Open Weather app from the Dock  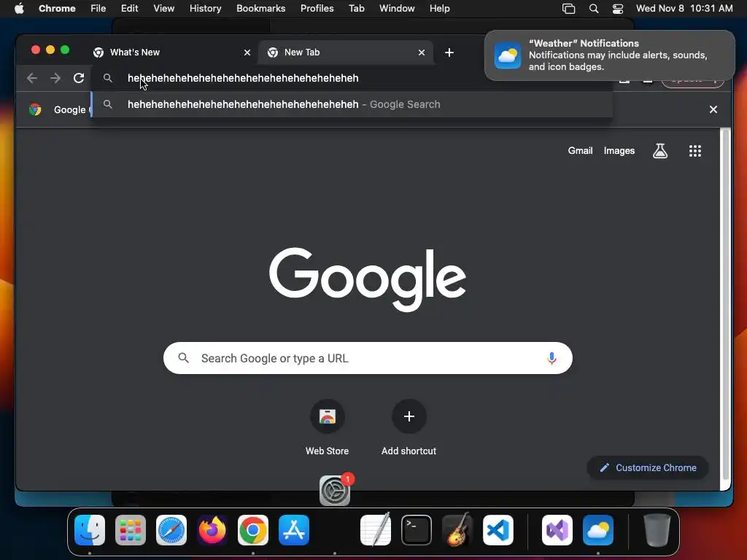(598, 530)
